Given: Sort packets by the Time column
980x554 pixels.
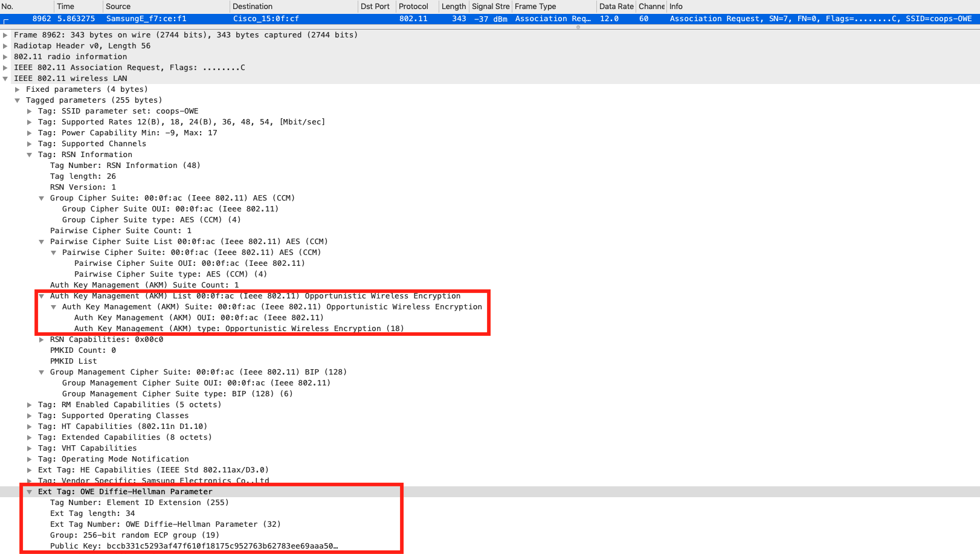Looking at the screenshot, I should point(65,6).
